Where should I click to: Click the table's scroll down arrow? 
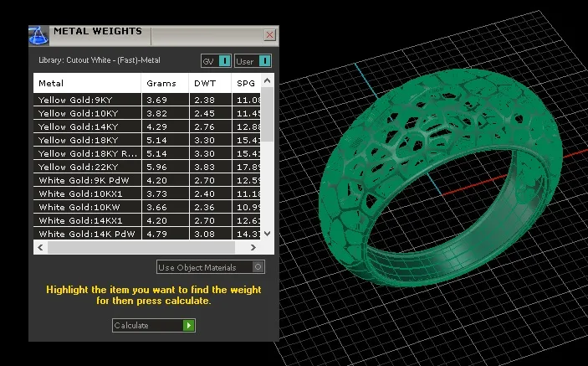click(x=267, y=234)
